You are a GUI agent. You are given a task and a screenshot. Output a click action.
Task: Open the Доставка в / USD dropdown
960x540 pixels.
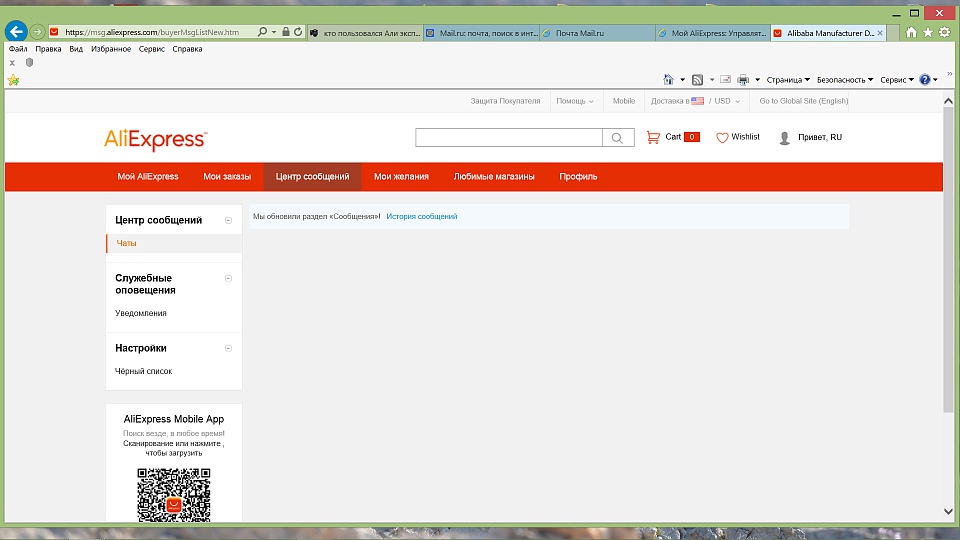coord(696,101)
